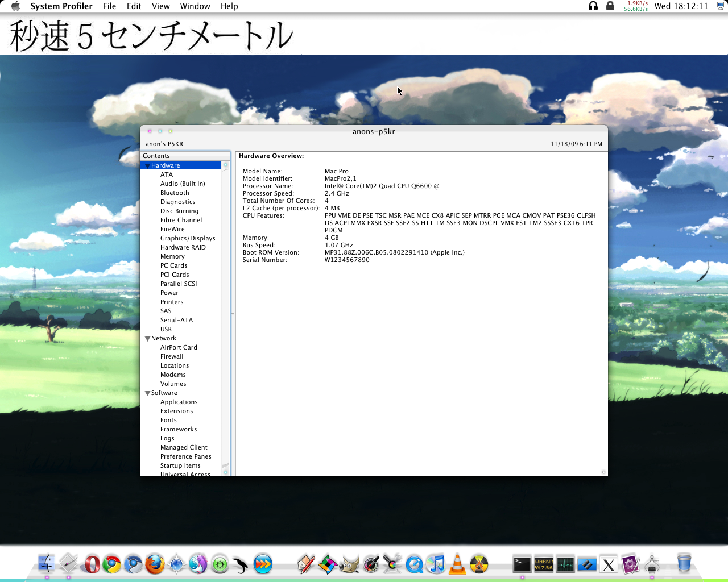The image size is (728, 582).
Task: Select Applications under Software
Action: 179,402
